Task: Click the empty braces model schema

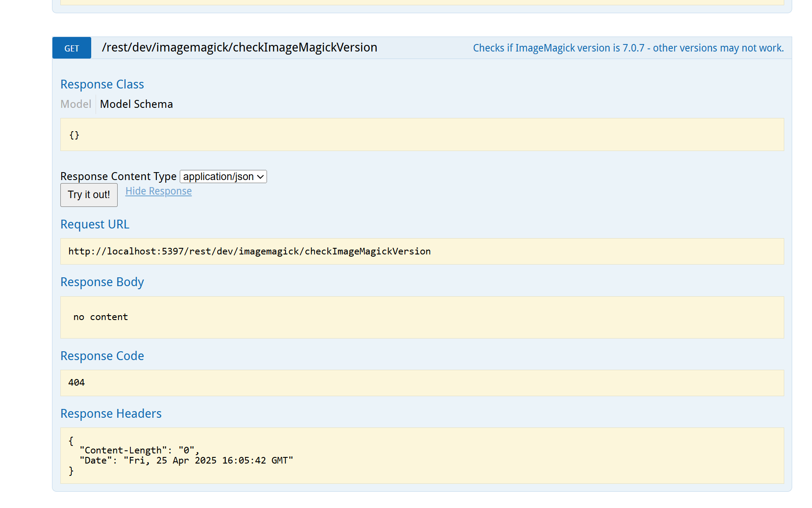Action: coord(74,135)
